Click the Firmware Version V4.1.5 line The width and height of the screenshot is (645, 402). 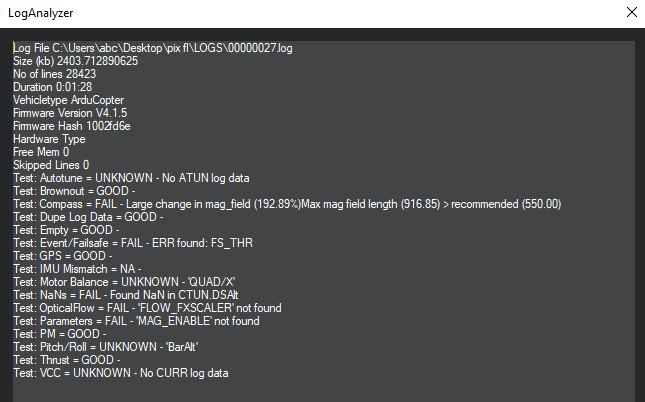point(70,113)
